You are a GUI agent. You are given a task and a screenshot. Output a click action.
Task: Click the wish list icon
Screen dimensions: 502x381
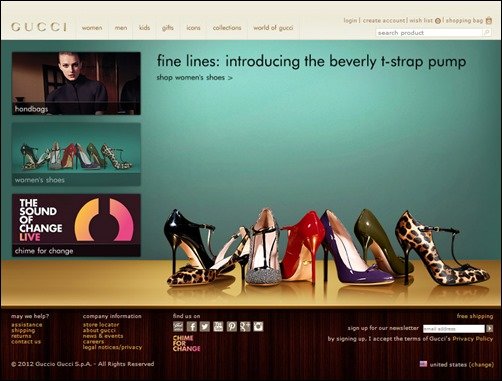tap(438, 21)
